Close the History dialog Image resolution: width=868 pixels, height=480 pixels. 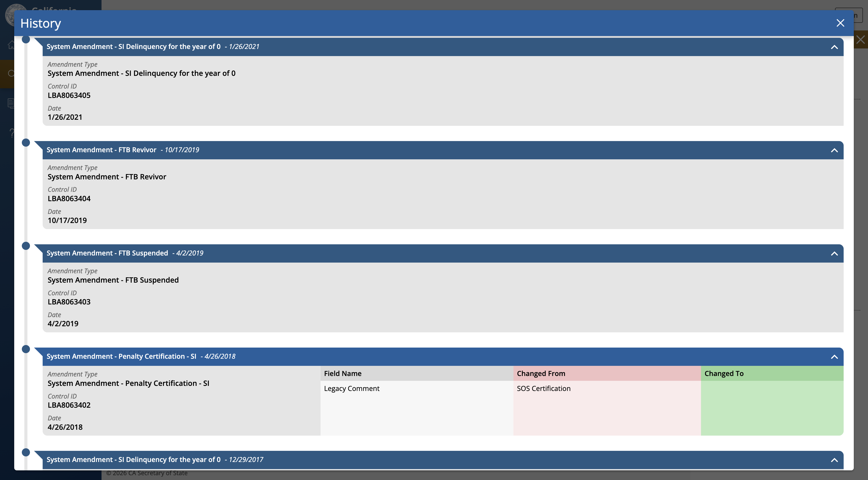(x=840, y=23)
